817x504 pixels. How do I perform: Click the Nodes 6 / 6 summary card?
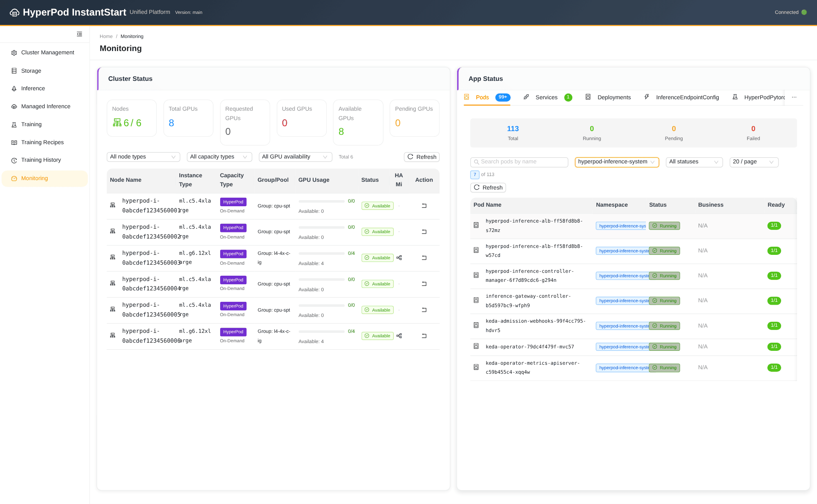(x=132, y=118)
